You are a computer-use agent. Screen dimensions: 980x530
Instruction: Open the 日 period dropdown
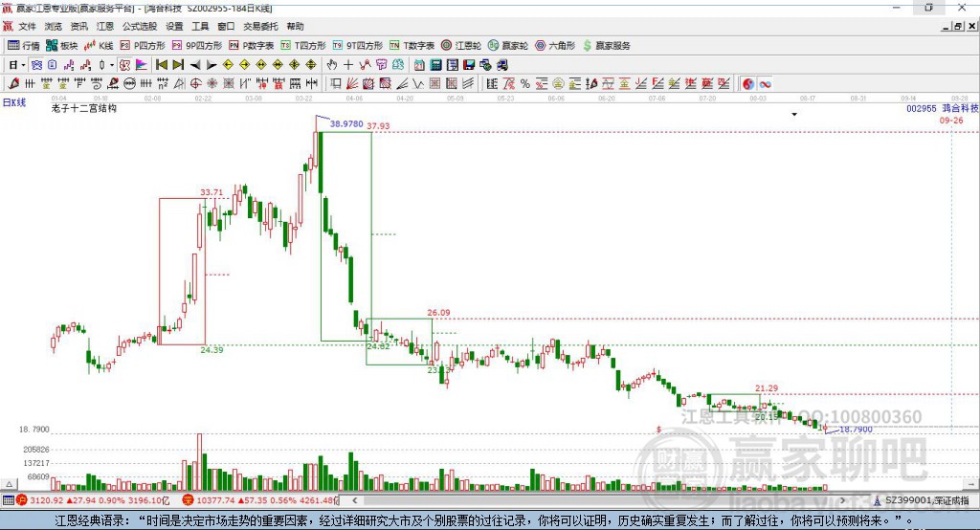[x=17, y=65]
